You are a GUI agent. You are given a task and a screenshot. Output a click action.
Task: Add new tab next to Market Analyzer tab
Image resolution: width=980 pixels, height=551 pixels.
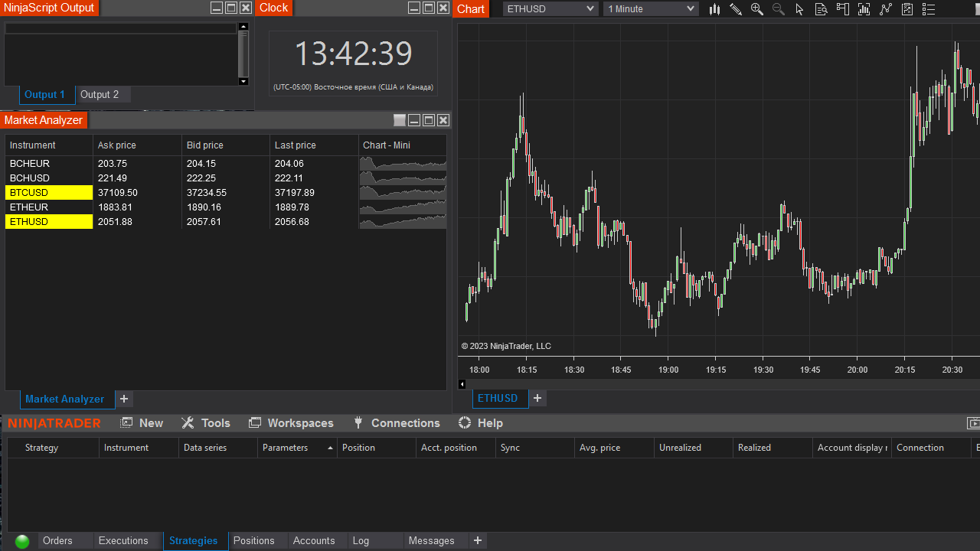pyautogui.click(x=124, y=399)
